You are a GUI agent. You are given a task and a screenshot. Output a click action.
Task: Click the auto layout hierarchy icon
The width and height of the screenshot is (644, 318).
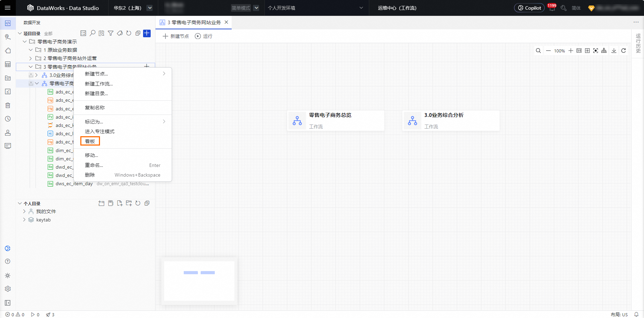pyautogui.click(x=604, y=51)
